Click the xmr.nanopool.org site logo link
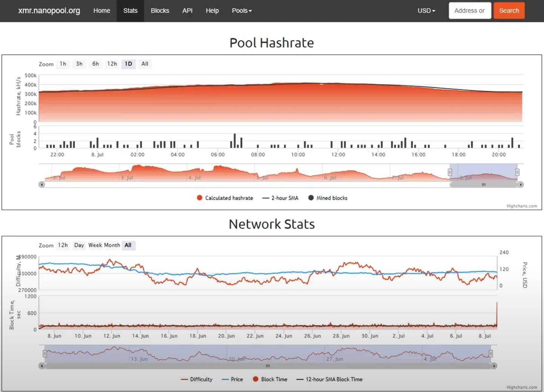 [49, 11]
